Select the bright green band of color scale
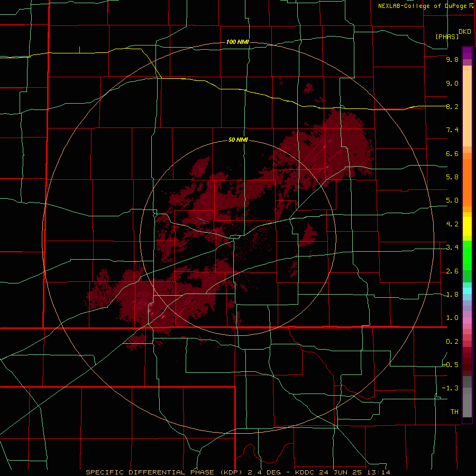Screen dimensions: 476x476 pyautogui.click(x=467, y=255)
